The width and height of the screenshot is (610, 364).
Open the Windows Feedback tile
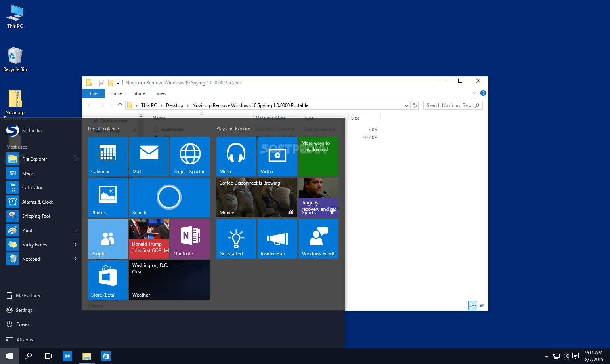319,239
